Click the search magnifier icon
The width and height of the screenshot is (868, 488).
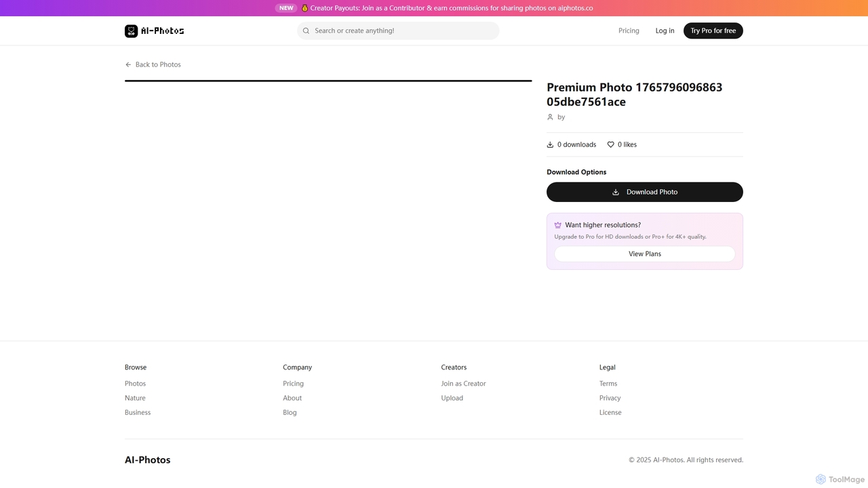coord(306,30)
